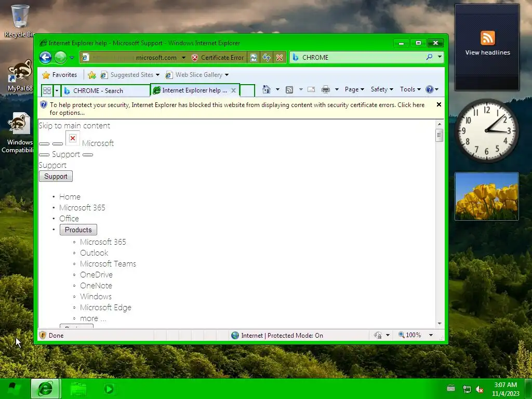Screen dimensions: 532x399
Task: Switch to the CHROME - Search tab
Action: [x=105, y=90]
